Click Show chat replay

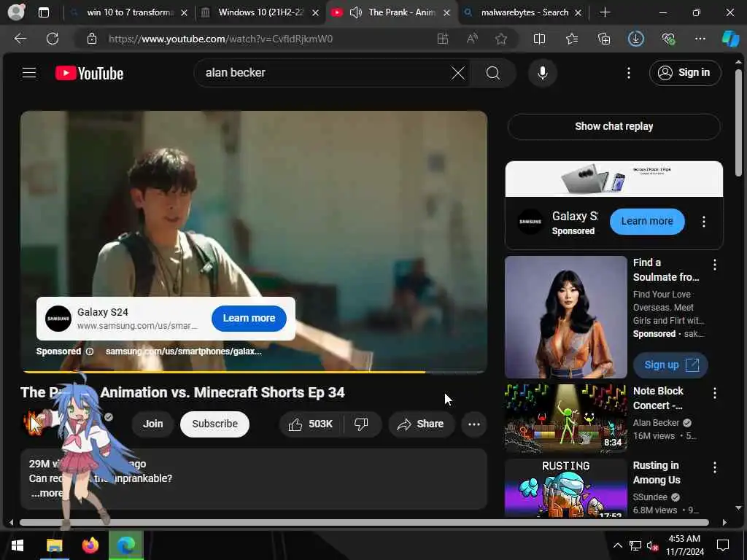pyautogui.click(x=614, y=126)
